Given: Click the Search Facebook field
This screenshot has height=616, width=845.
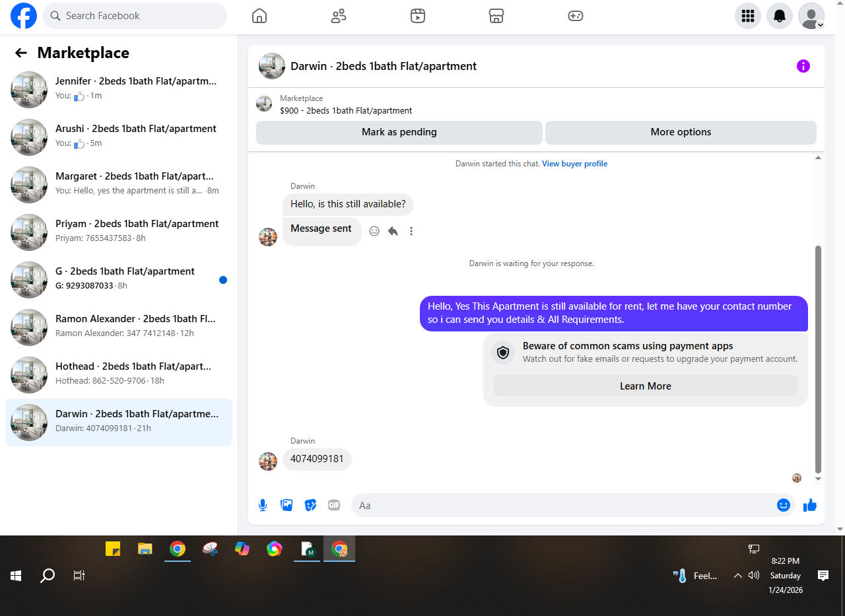Looking at the screenshot, I should point(135,16).
